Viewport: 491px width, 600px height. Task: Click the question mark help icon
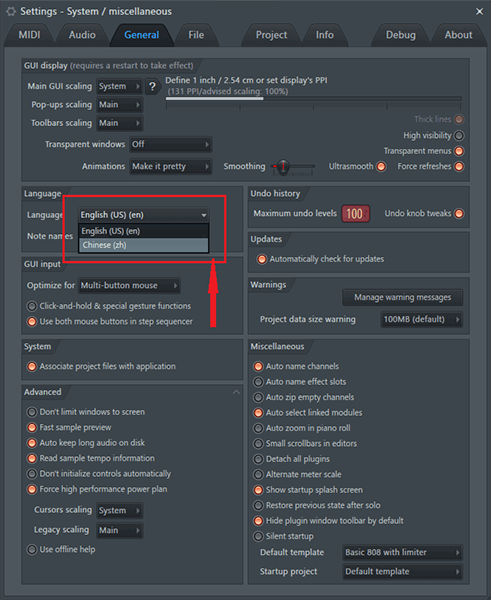152,86
